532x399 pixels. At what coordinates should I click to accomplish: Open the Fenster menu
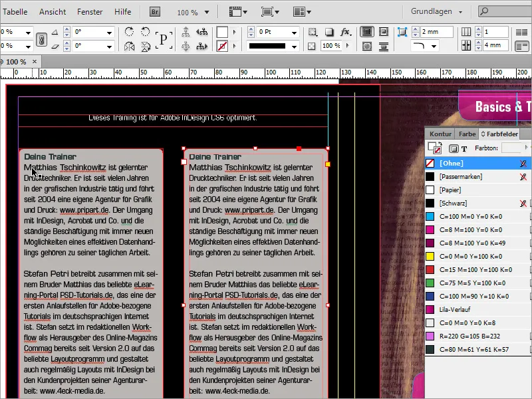tap(90, 12)
